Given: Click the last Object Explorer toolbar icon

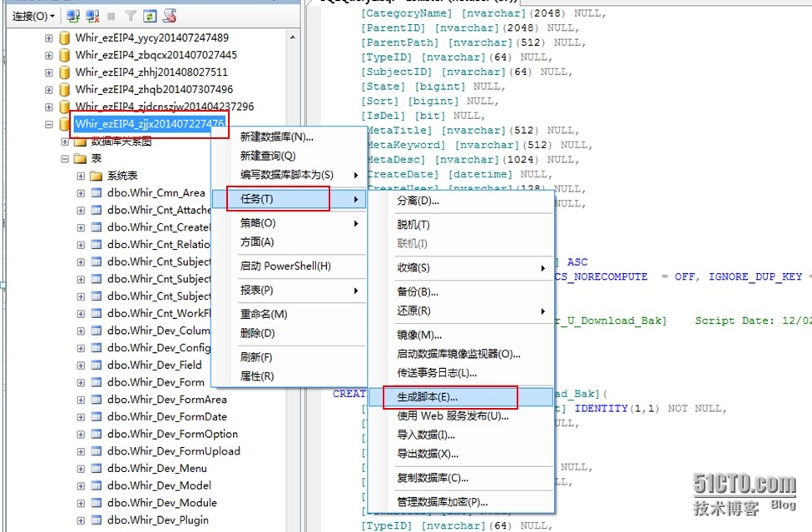Looking at the screenshot, I should tap(170, 17).
